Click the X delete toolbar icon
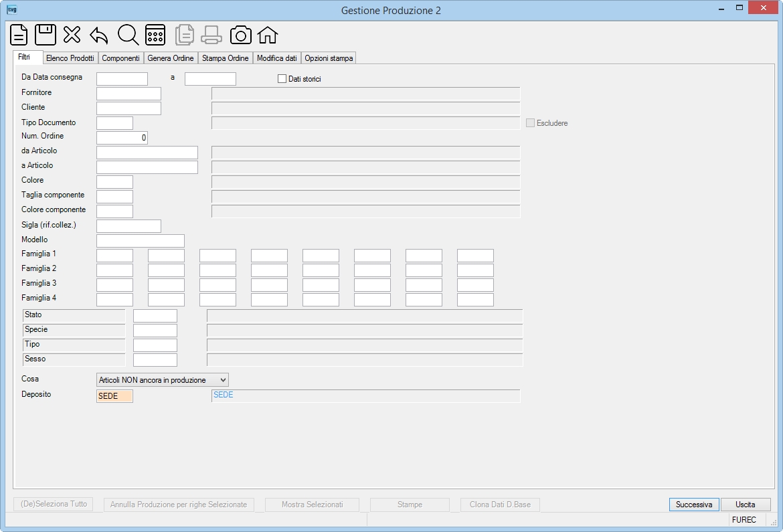The width and height of the screenshot is (783, 532). click(x=72, y=35)
